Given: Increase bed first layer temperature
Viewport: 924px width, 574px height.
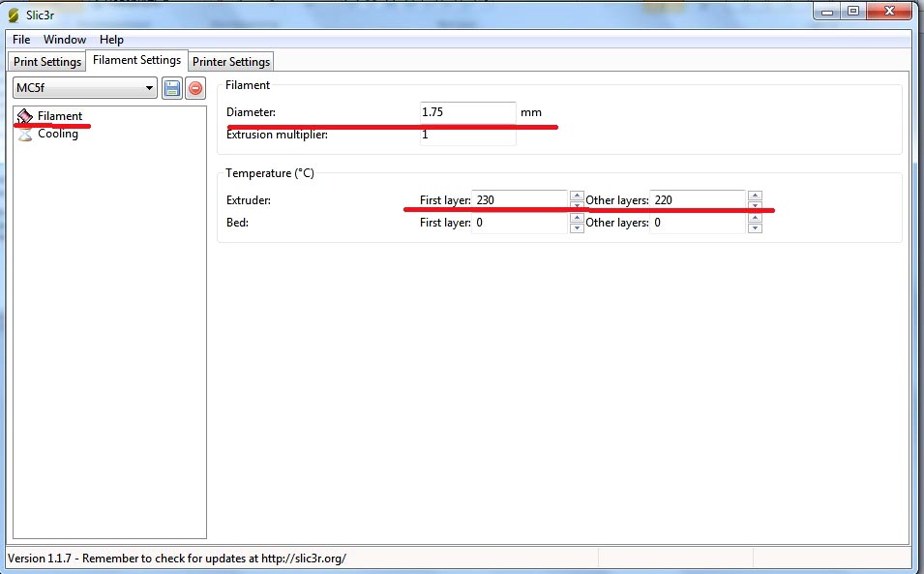Looking at the screenshot, I should [577, 218].
